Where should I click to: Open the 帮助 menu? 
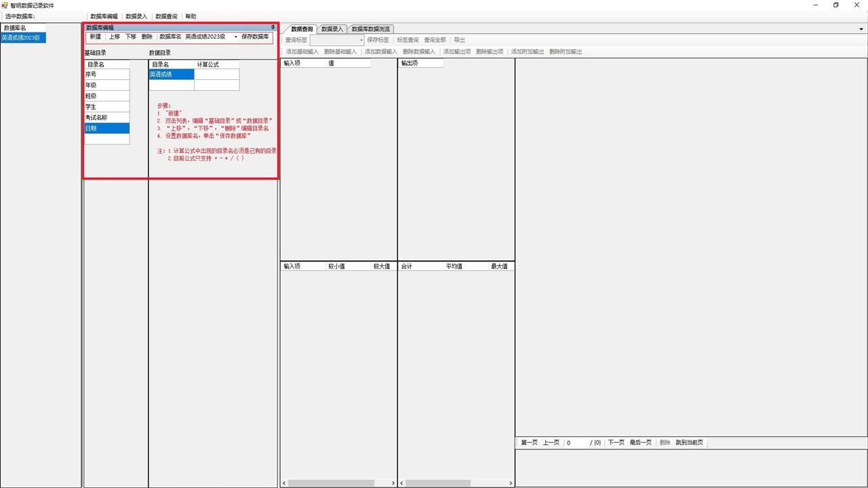point(191,16)
